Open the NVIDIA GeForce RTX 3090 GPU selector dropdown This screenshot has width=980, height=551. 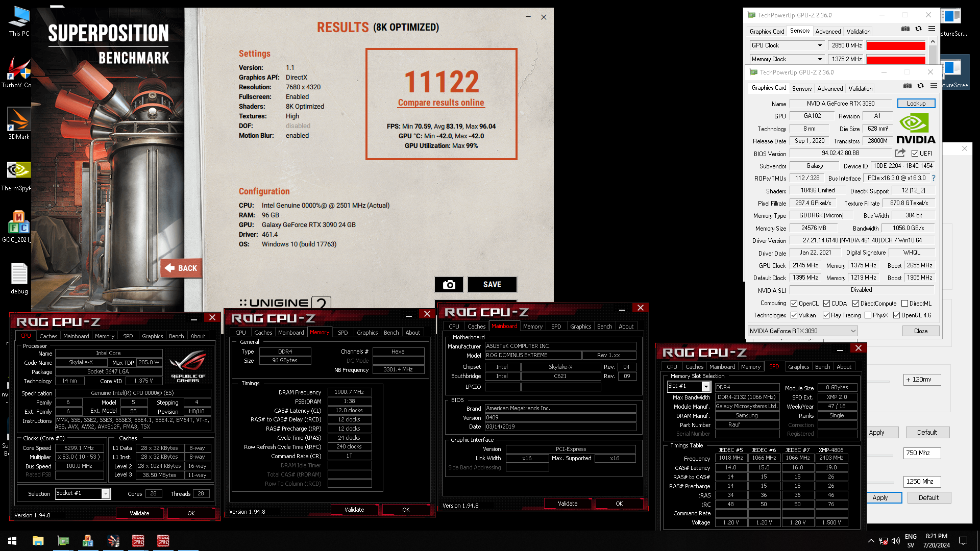click(x=802, y=331)
